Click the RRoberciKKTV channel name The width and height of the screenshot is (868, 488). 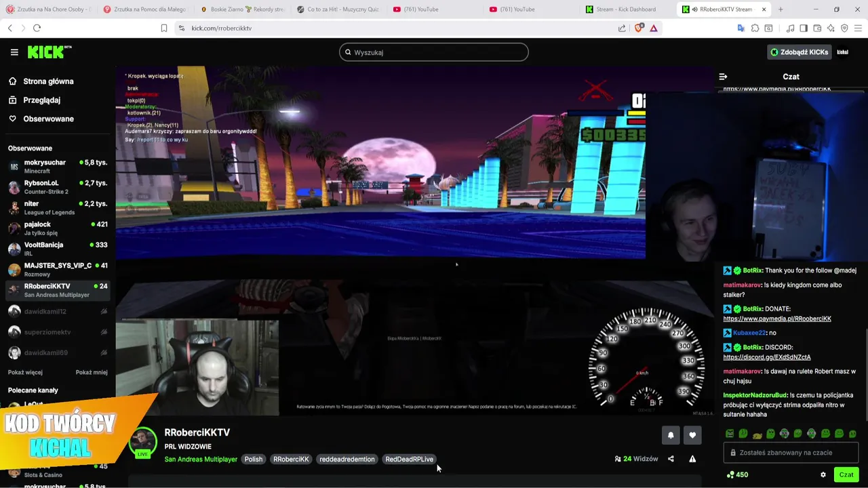point(197,432)
